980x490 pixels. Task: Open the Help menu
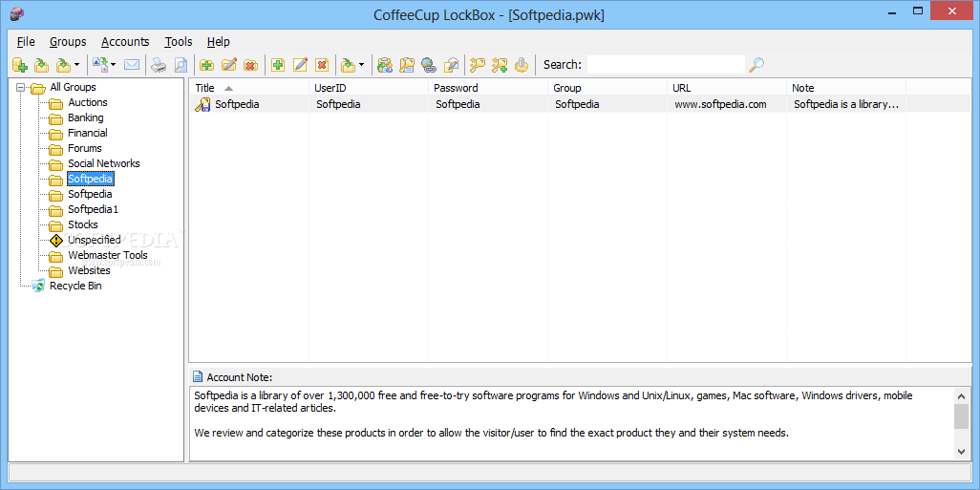(219, 42)
